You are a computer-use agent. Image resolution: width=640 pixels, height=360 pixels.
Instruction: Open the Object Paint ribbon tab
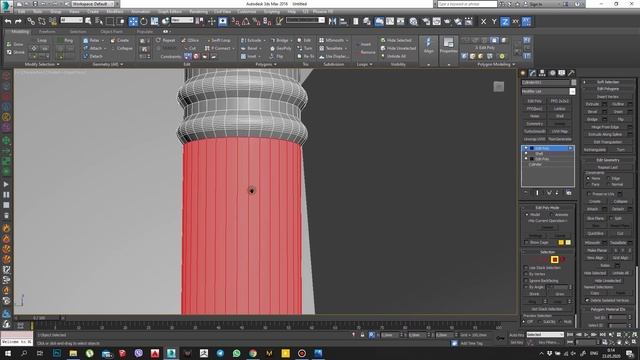[111, 31]
